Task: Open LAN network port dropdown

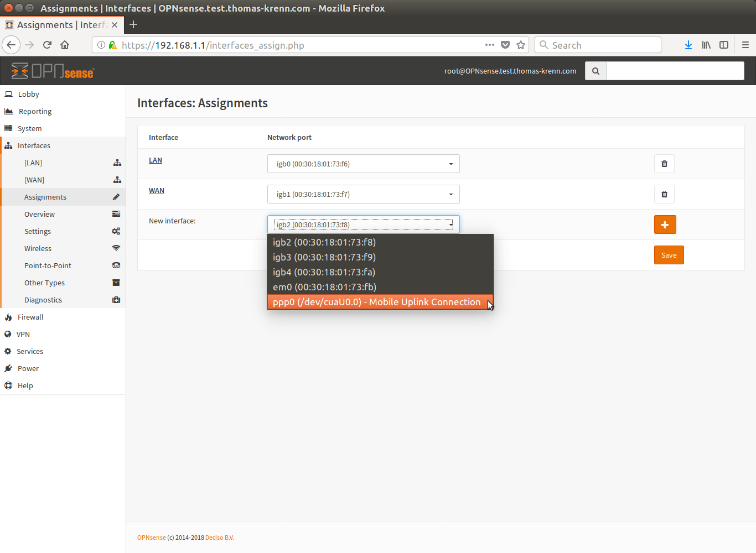Action: (363, 164)
